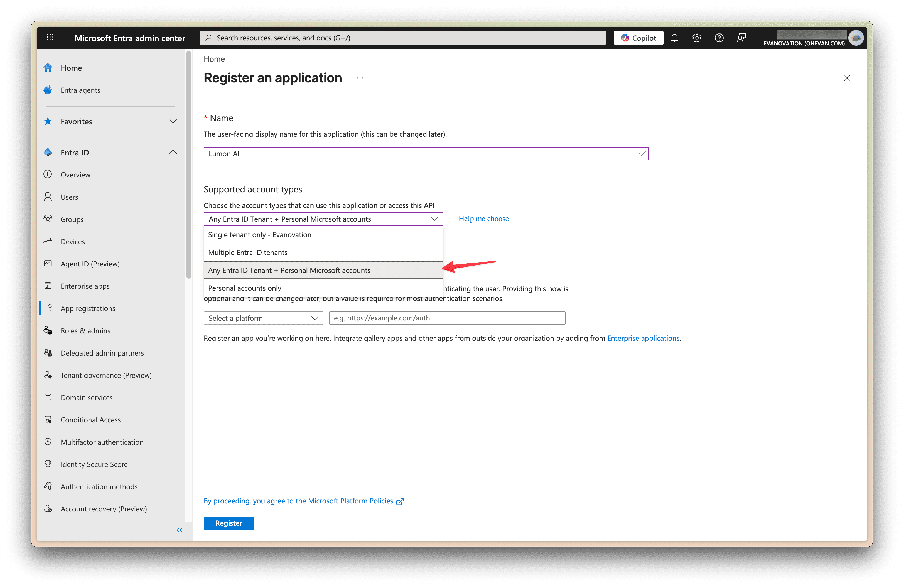The height and width of the screenshot is (588, 904).
Task: Click the feedback icon in the top bar
Action: [741, 38]
